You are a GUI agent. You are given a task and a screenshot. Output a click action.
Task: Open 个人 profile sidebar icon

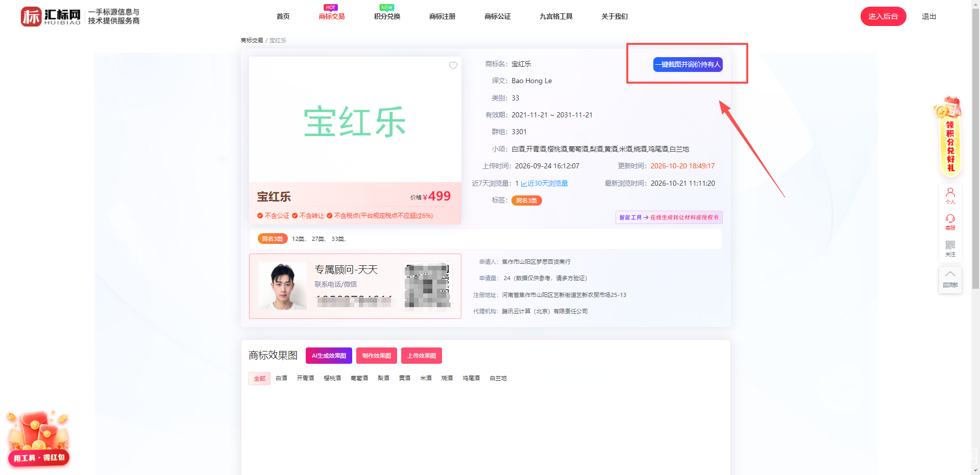(x=950, y=195)
